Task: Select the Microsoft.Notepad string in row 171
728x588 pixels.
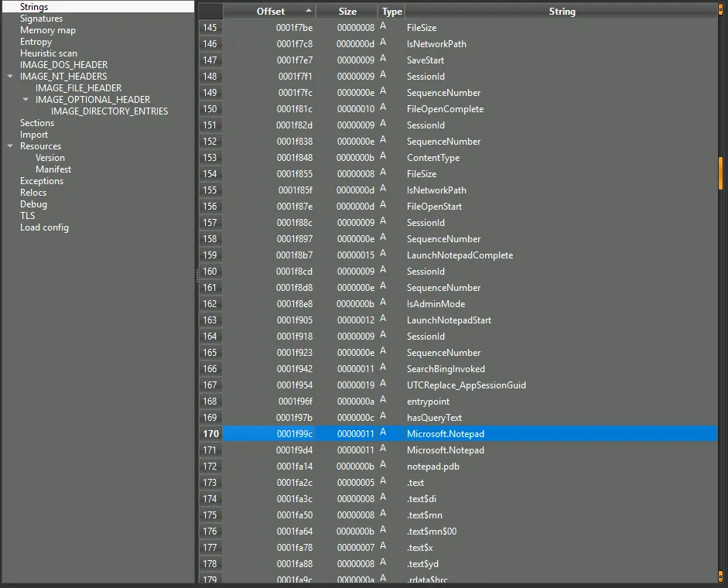Action: tap(446, 450)
